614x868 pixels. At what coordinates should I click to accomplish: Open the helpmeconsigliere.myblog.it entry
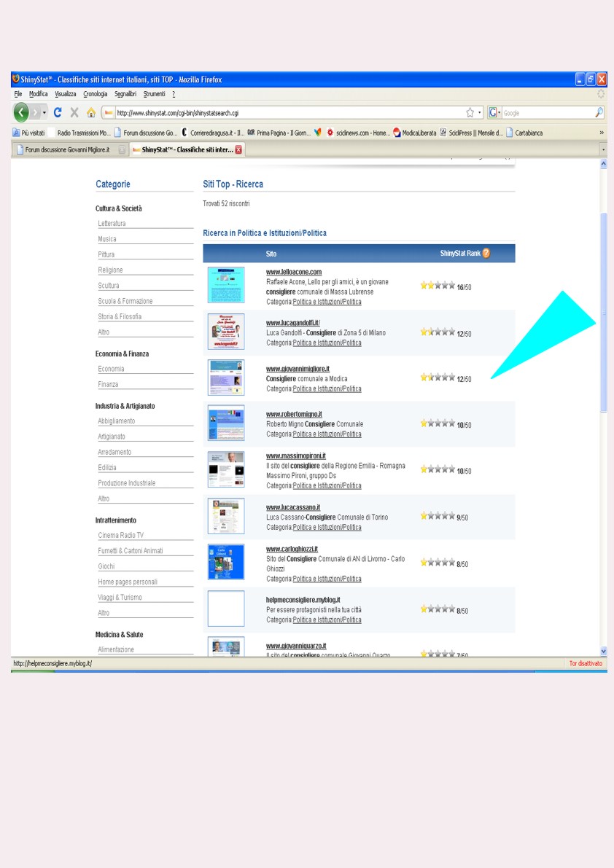coord(303,600)
